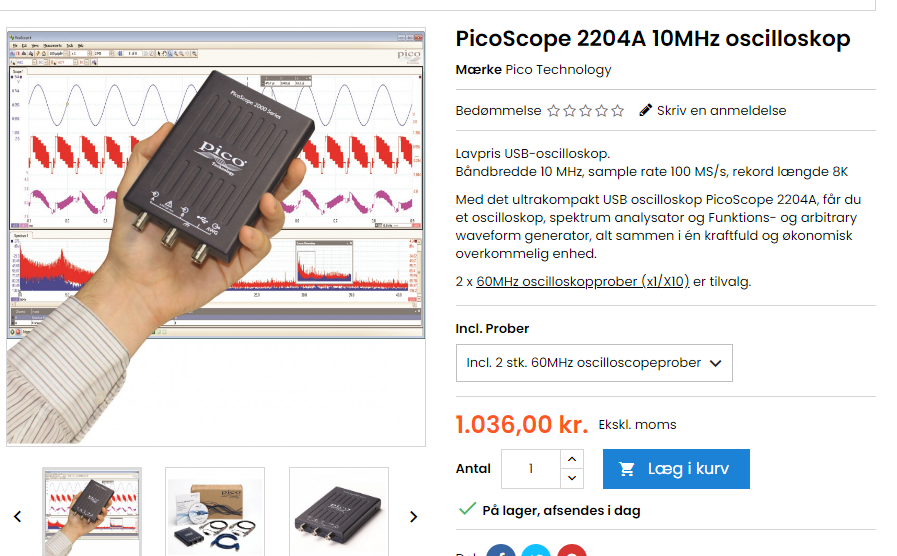This screenshot has height=556, width=897.
Task: Show next thumbnails with right arrow
Action: (414, 517)
